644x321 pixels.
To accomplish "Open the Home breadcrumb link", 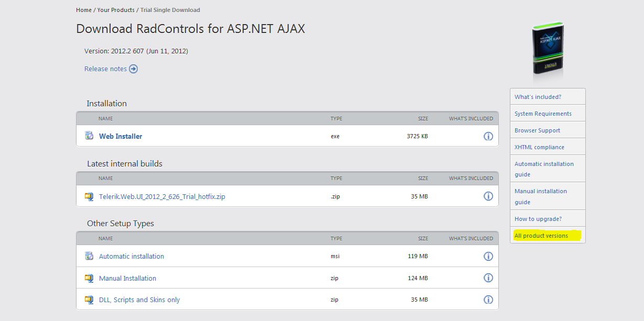I will coord(84,10).
